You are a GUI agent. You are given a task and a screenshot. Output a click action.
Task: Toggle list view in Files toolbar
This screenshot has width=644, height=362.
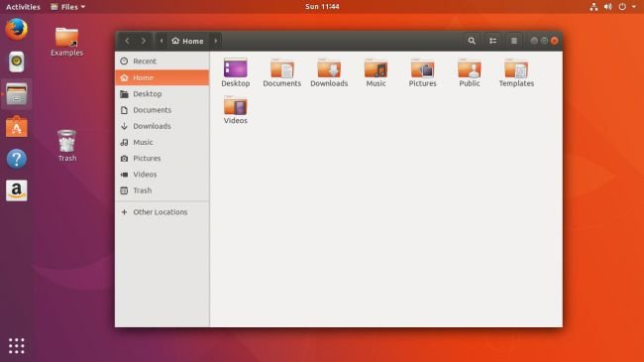point(492,41)
